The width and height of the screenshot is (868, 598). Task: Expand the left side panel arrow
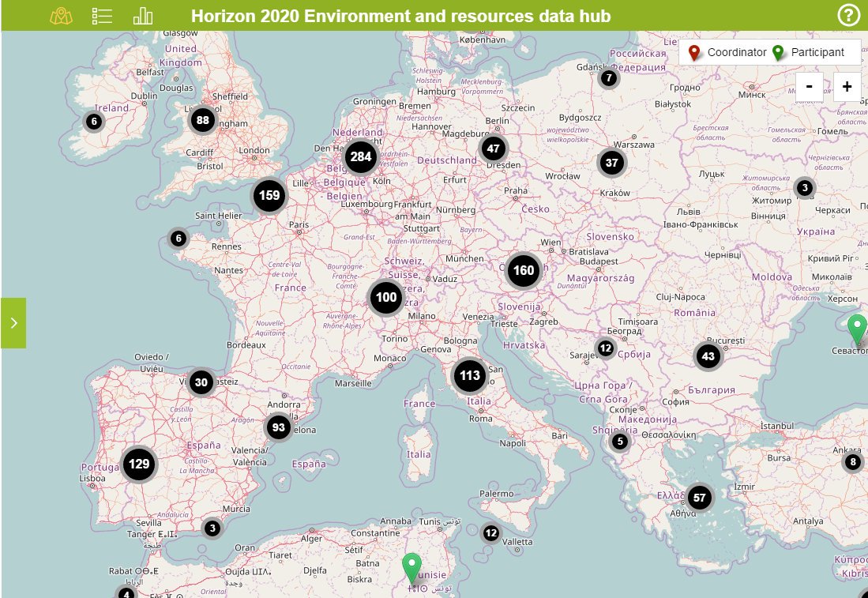(x=13, y=323)
